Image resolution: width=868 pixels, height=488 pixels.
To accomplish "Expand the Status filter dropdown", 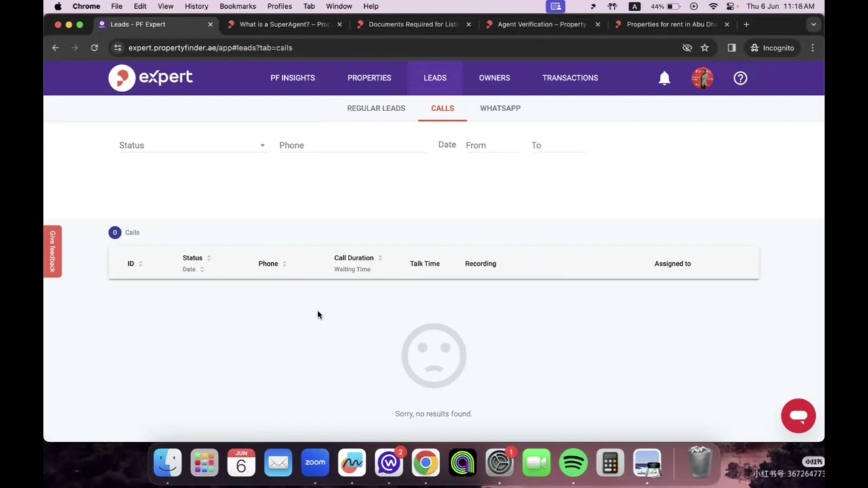I will coord(193,145).
